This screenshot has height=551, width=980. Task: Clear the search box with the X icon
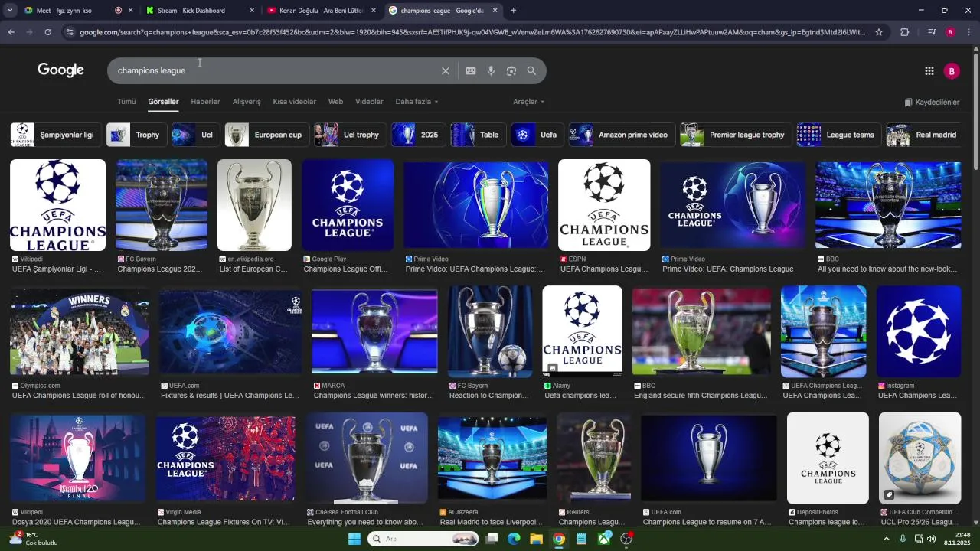(x=446, y=70)
